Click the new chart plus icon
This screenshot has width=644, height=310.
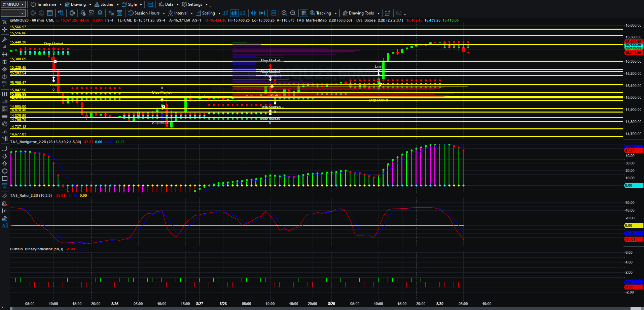click(387, 13)
